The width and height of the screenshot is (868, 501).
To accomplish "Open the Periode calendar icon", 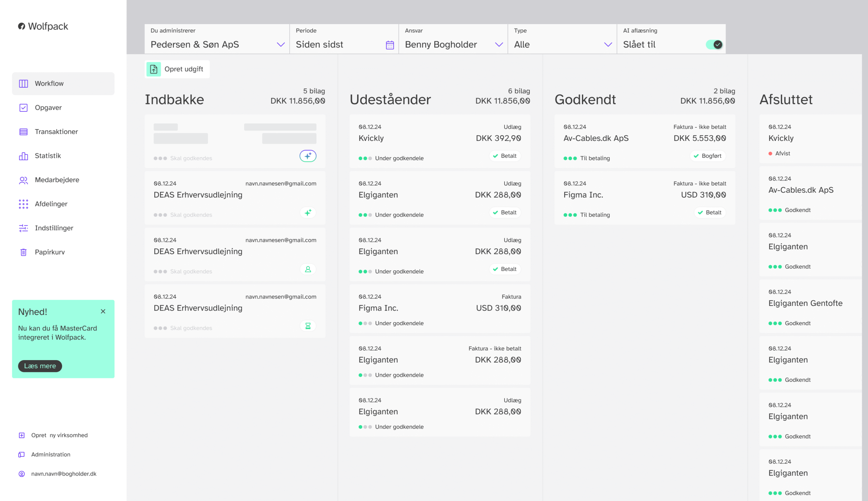I will pos(390,45).
